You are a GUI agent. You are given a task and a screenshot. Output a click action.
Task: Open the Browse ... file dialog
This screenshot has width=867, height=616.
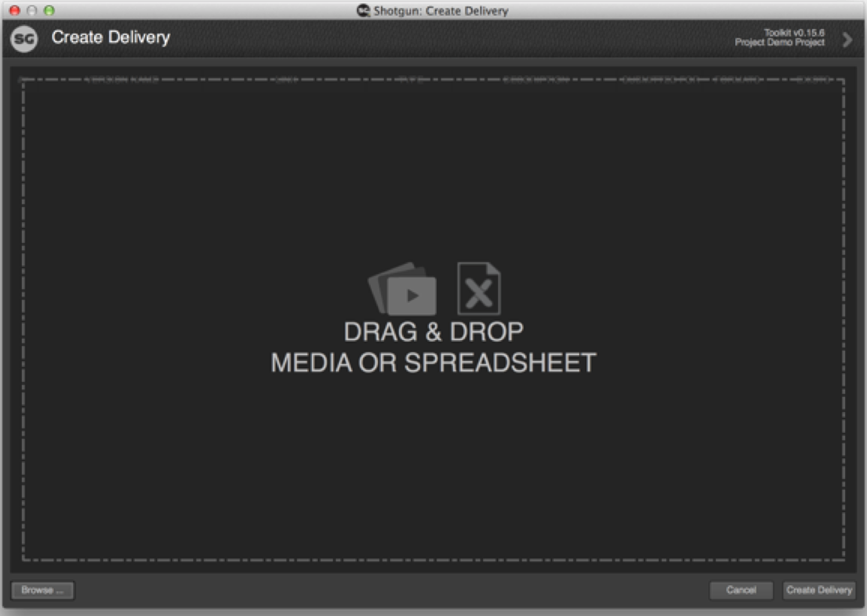(x=42, y=590)
